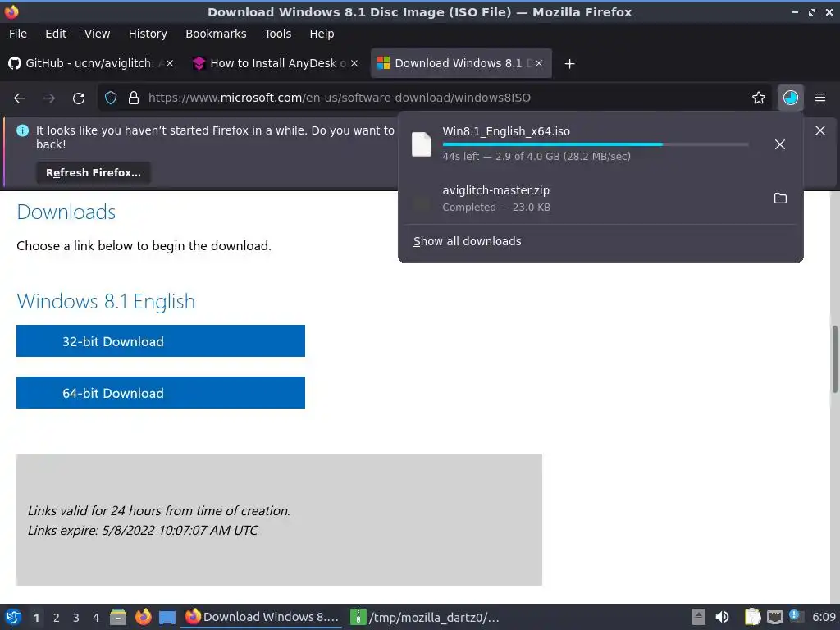Cancel the Win8.1_English_x64.iso download
The width and height of the screenshot is (840, 630).
780,144
